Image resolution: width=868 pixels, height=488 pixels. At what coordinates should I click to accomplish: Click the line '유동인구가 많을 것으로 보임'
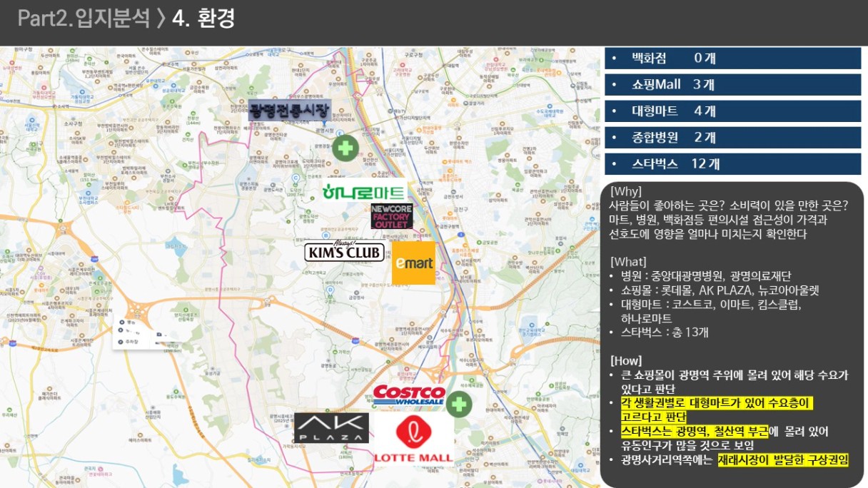tap(687, 446)
